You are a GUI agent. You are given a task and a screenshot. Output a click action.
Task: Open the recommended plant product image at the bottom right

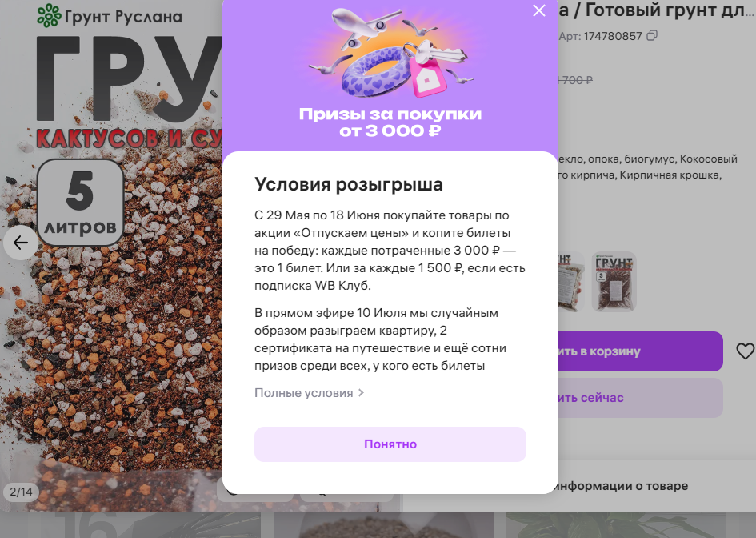[x=616, y=525]
